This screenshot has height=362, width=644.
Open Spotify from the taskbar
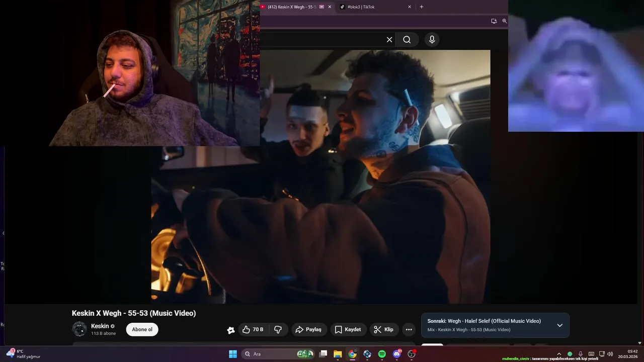coord(382,354)
